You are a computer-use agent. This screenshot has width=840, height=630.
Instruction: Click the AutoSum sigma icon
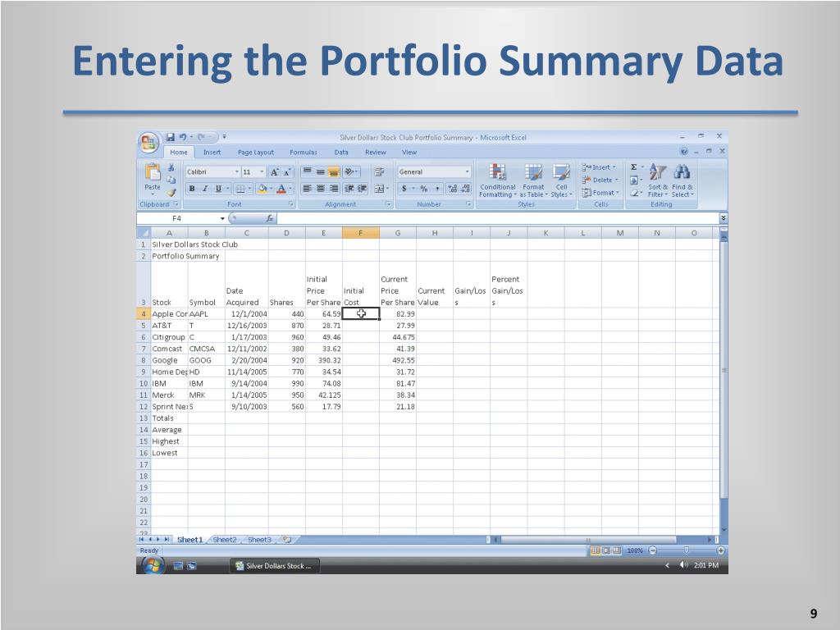coord(634,167)
